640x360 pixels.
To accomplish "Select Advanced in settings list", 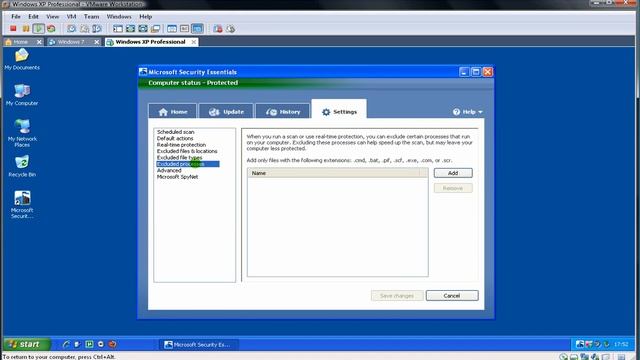I will [x=169, y=171].
